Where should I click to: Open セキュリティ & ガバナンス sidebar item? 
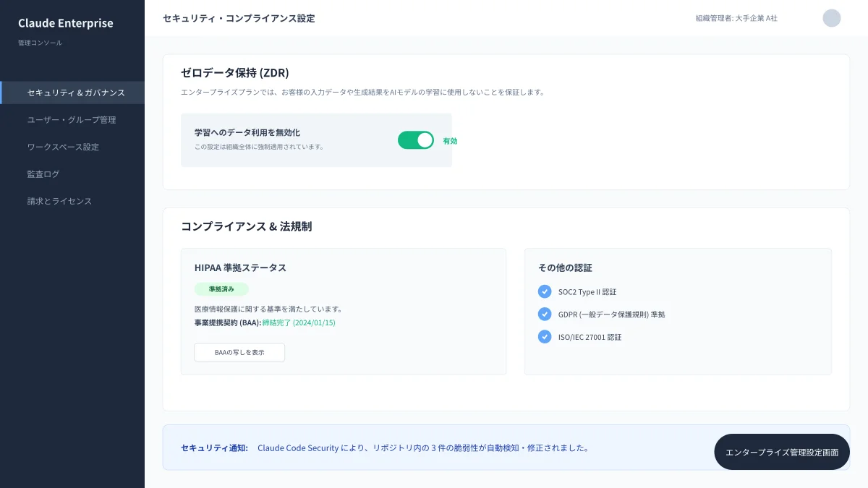72,93
